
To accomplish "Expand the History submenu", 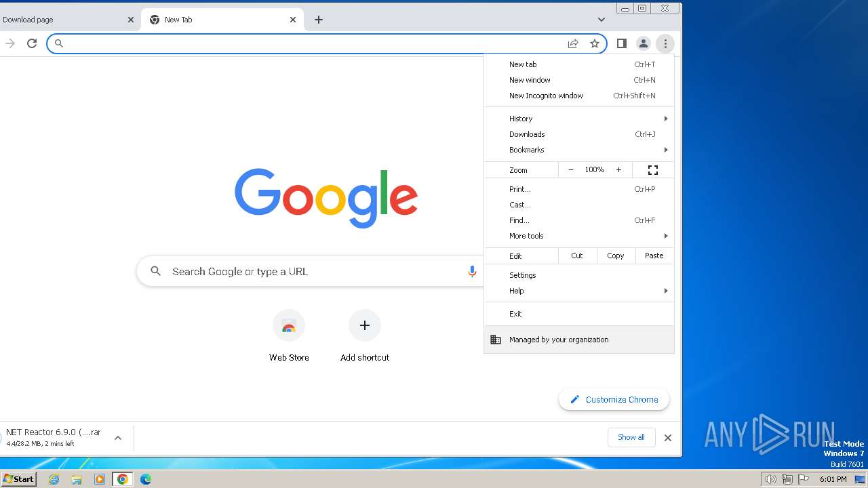I will click(x=579, y=119).
